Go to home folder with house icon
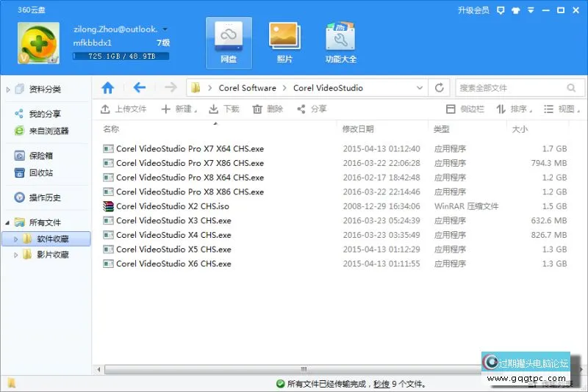 [x=107, y=87]
